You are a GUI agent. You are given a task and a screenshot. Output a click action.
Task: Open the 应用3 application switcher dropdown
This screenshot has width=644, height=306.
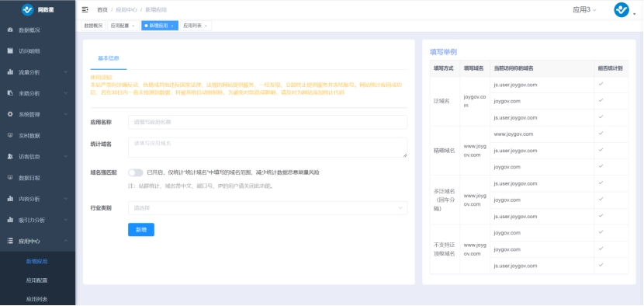[584, 10]
